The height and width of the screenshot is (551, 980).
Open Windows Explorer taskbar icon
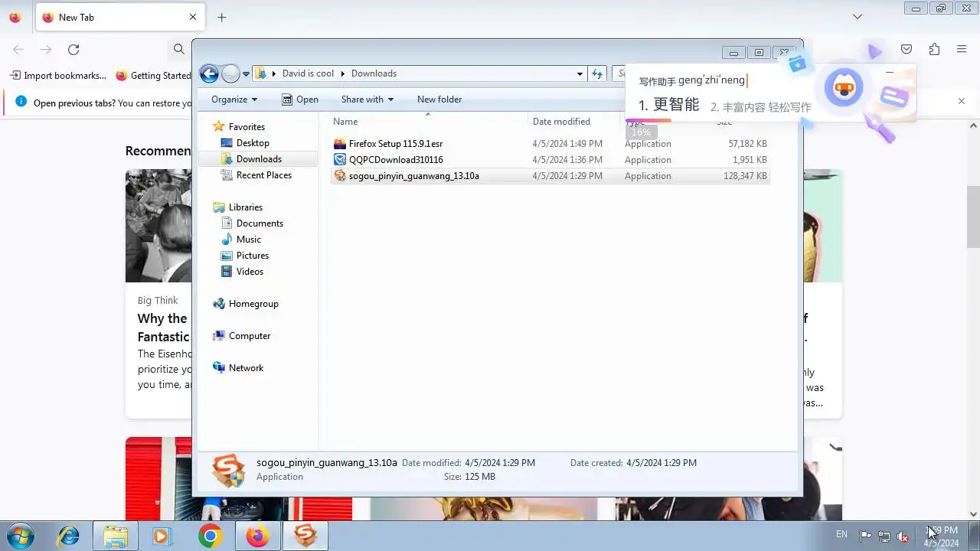(x=116, y=536)
